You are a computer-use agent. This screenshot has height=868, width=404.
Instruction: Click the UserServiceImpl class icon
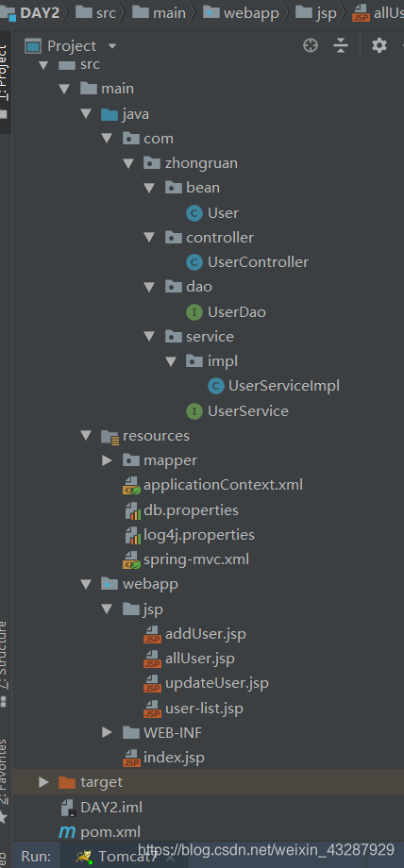[215, 386]
